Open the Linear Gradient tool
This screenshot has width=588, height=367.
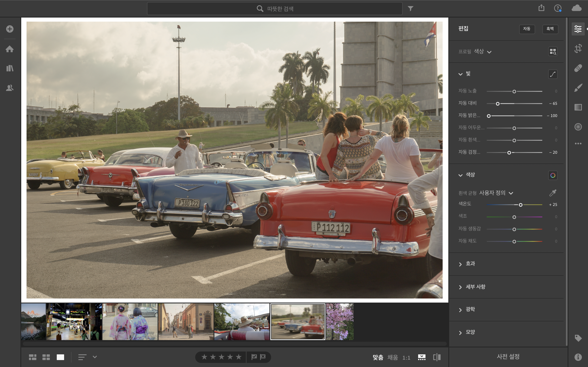point(578,107)
